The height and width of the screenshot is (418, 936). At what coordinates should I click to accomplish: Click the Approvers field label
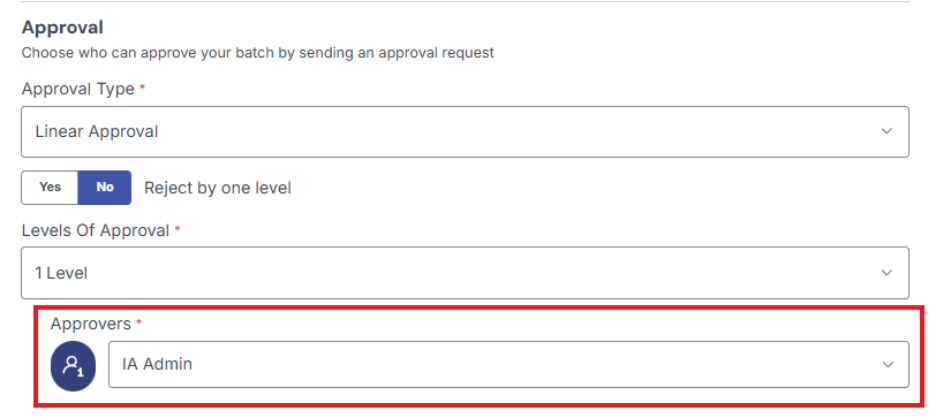(x=91, y=324)
